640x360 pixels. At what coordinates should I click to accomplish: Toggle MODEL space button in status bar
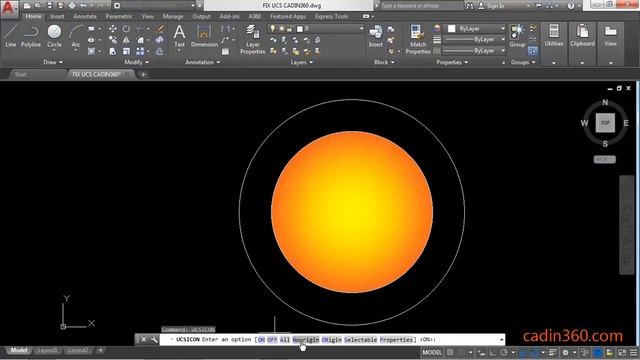point(432,352)
